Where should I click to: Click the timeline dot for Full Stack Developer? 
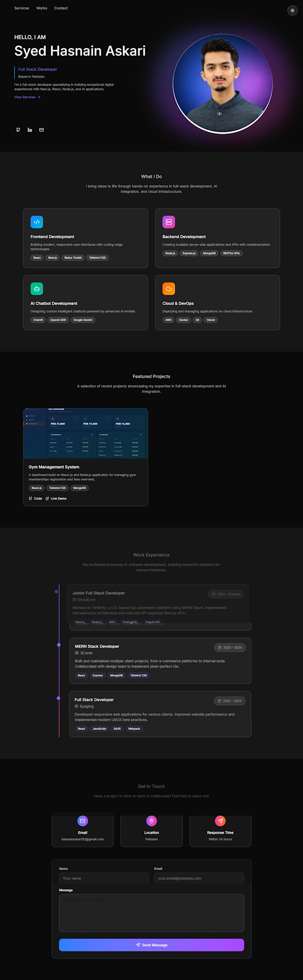coord(58,698)
